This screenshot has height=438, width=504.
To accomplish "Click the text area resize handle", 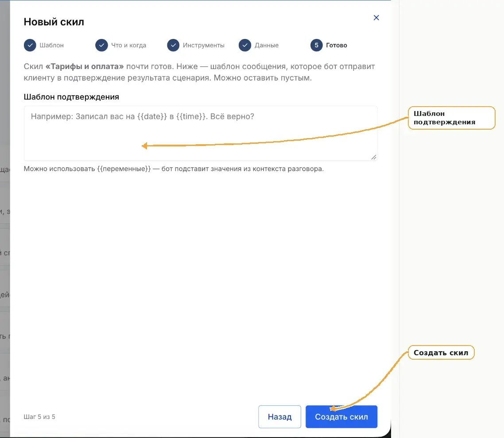I will point(373,157).
